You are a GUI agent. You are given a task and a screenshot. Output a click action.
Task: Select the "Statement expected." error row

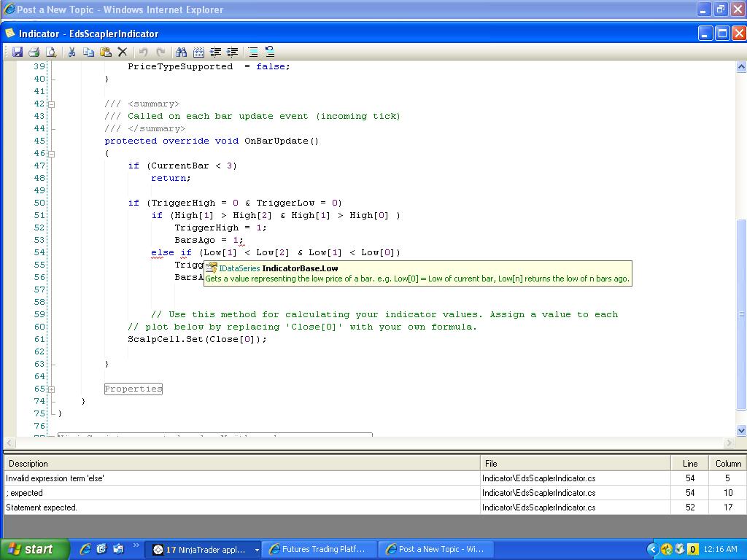pyautogui.click(x=241, y=507)
